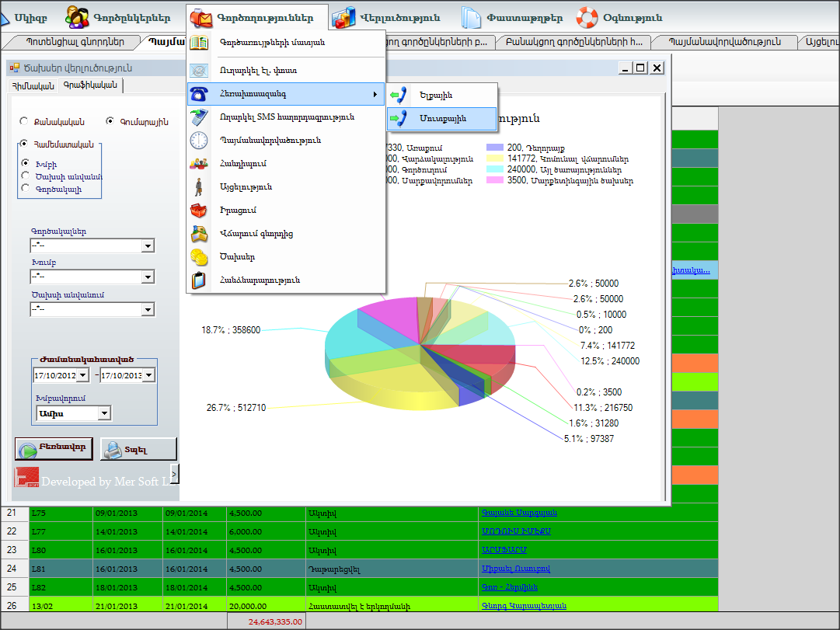Select the Ուղարկել Էլ. փոստ envelope icon
This screenshot has height=630, width=840.
[x=199, y=70]
